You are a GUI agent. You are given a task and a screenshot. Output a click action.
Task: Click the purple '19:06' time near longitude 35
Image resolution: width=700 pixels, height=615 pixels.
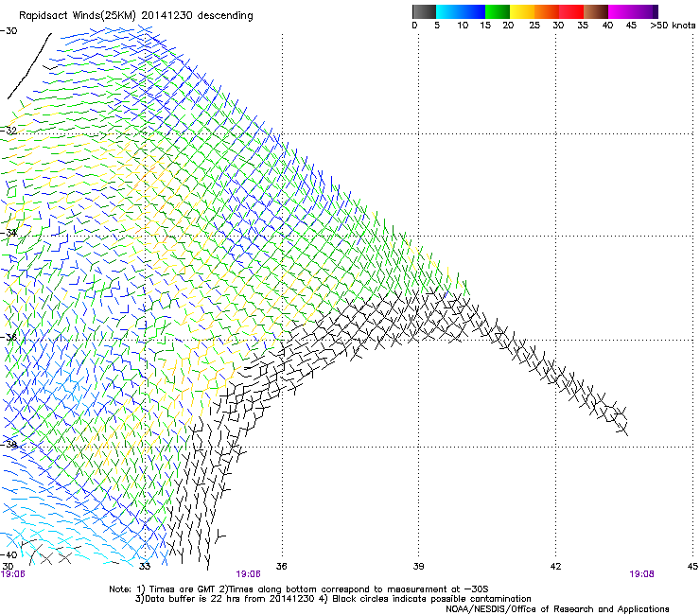click(248, 574)
